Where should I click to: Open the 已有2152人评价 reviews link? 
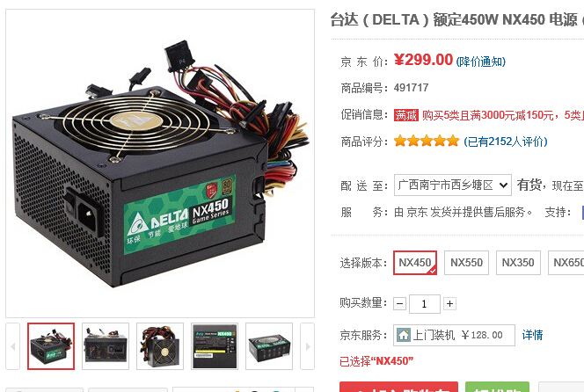coord(506,142)
